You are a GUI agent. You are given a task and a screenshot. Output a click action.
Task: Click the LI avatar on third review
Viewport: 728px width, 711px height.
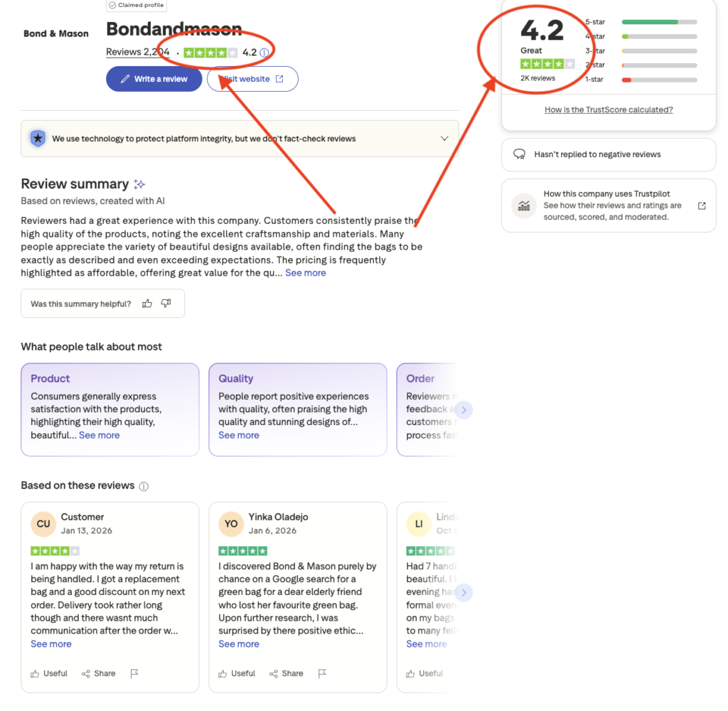click(x=419, y=524)
